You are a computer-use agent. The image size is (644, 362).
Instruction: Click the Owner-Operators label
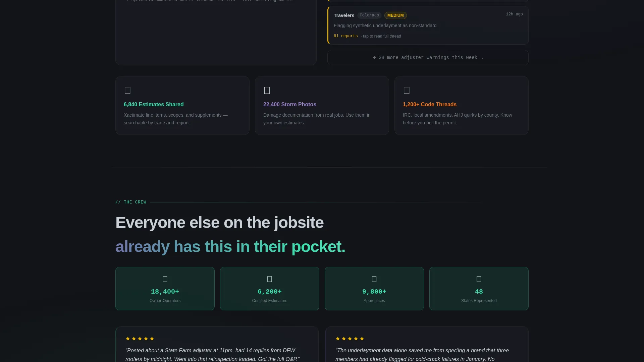165,301
